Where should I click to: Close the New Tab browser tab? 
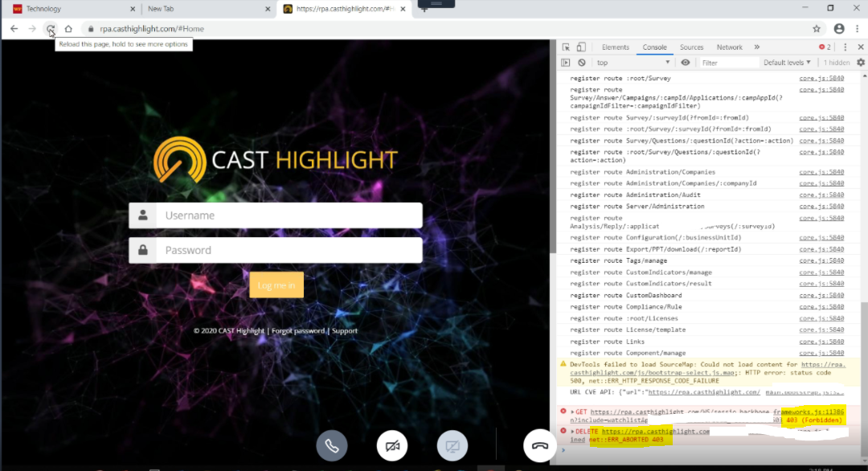(x=268, y=9)
